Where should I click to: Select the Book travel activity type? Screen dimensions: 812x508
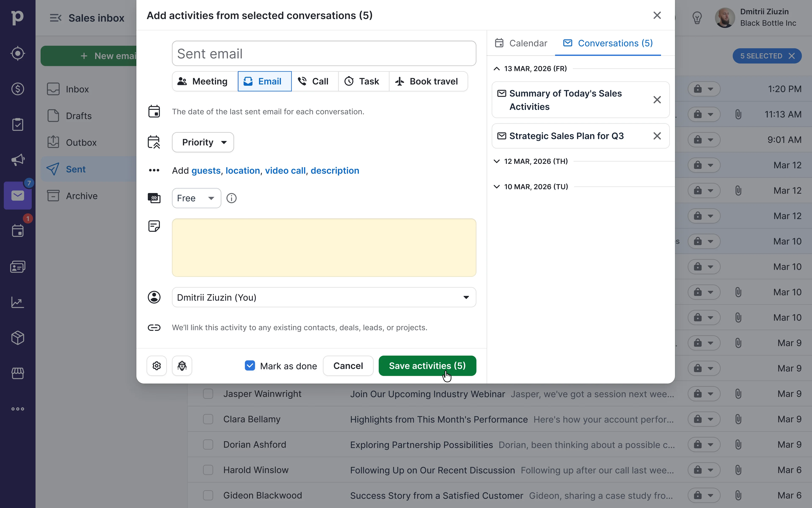(428, 81)
